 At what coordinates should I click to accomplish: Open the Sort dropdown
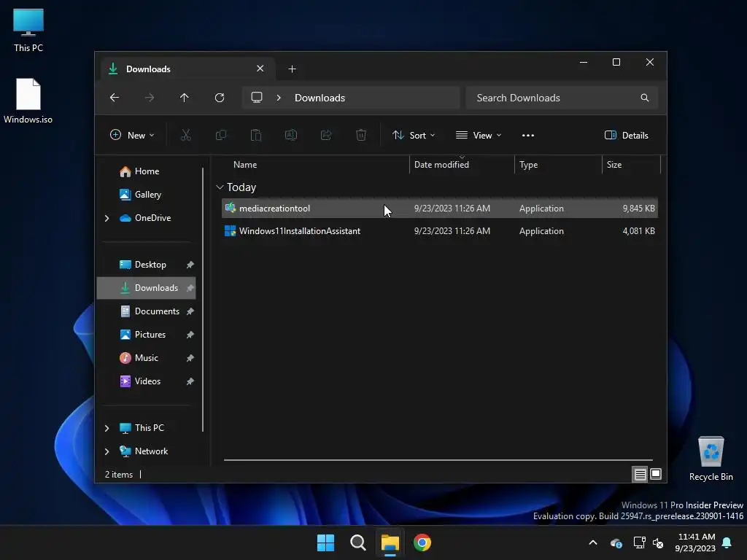click(x=414, y=135)
